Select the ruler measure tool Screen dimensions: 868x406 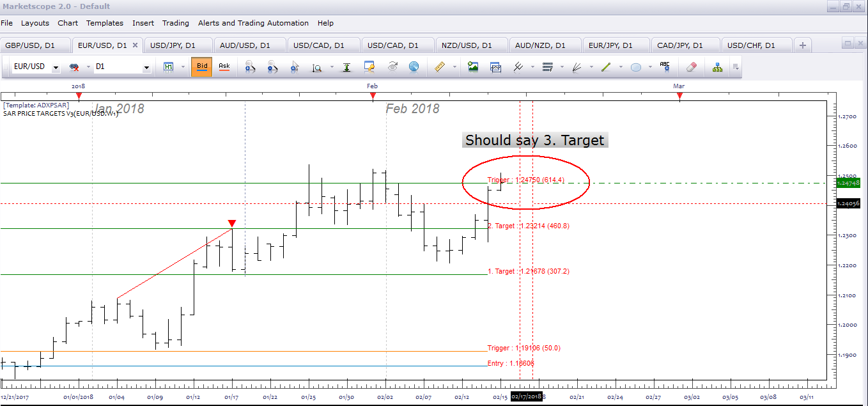click(x=440, y=66)
